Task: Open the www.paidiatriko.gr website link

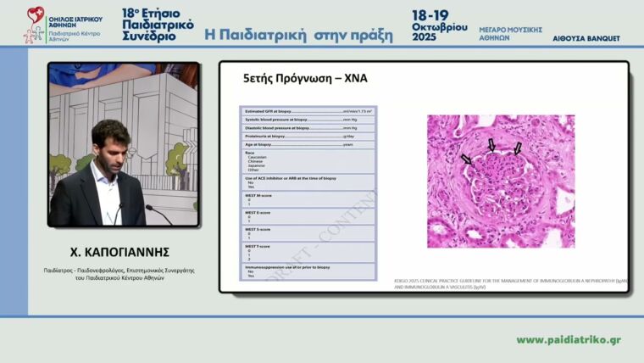Action: (569, 340)
